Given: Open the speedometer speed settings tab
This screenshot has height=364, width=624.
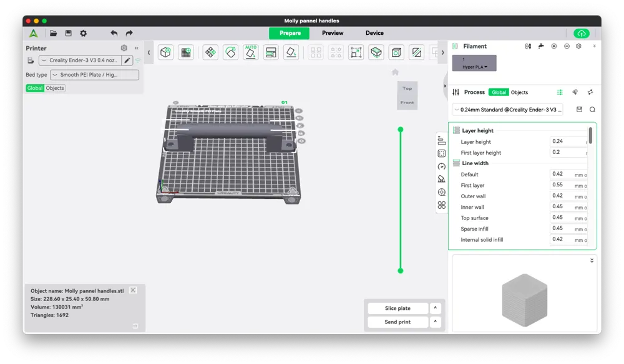Looking at the screenshot, I should [441, 166].
